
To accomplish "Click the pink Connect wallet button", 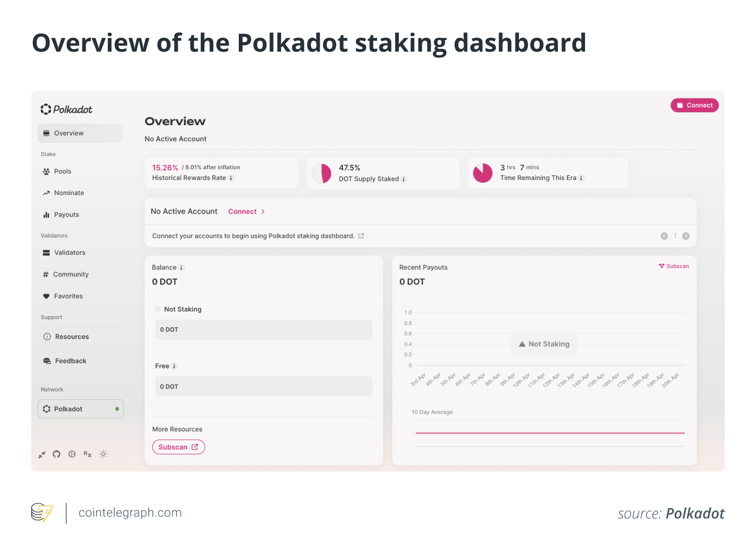I will coord(694,105).
